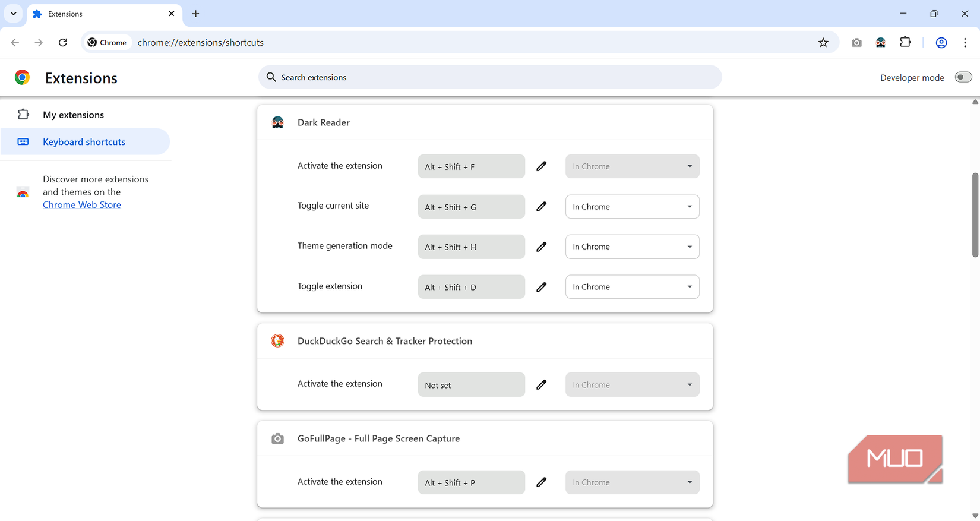Click the DuckDuckGo logo icon in card header
The image size is (980, 521).
[x=277, y=341]
